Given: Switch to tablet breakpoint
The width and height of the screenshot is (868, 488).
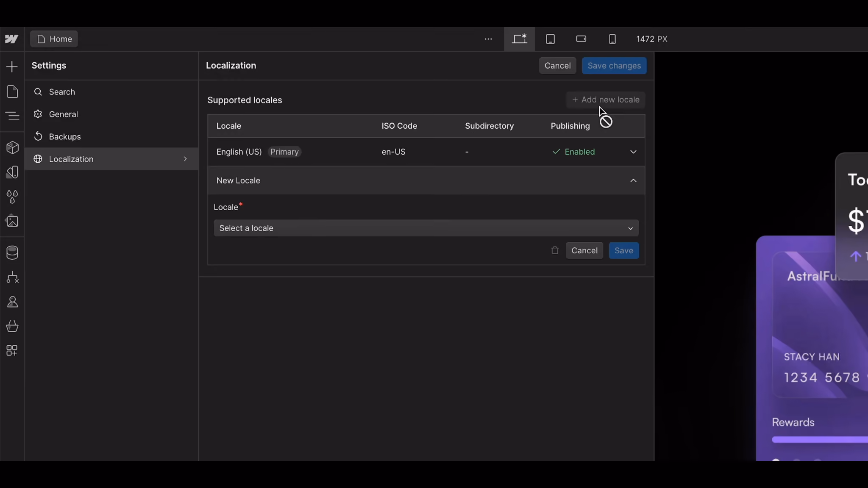Looking at the screenshot, I should pos(550,39).
